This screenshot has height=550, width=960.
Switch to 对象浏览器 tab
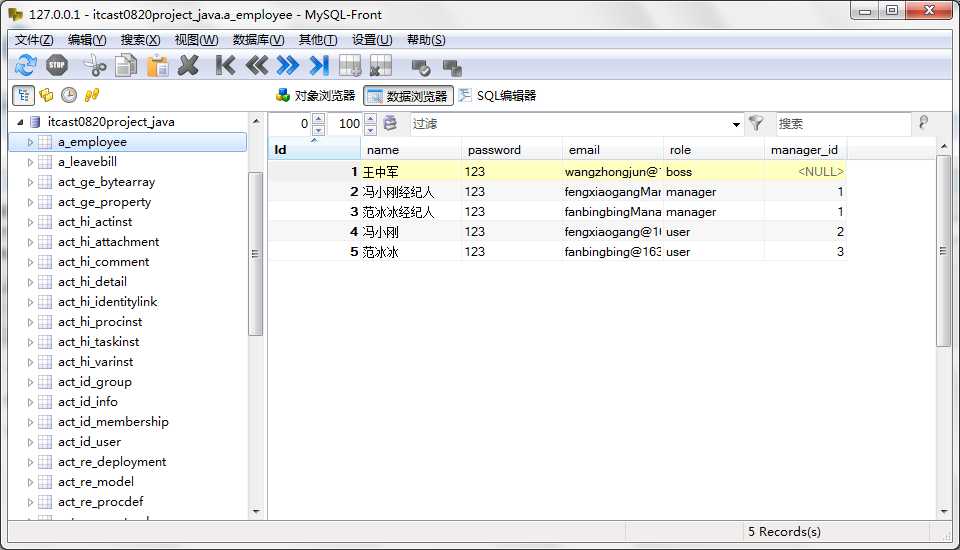(316, 96)
